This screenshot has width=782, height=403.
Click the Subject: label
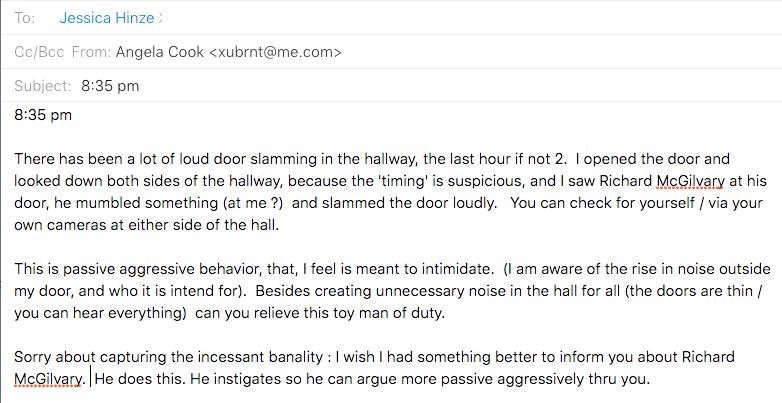pos(43,86)
